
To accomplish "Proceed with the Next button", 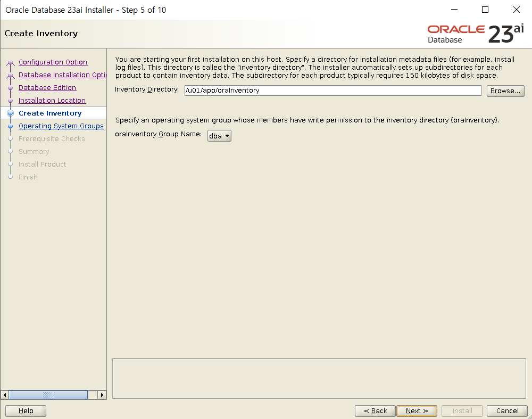I will click(x=417, y=411).
